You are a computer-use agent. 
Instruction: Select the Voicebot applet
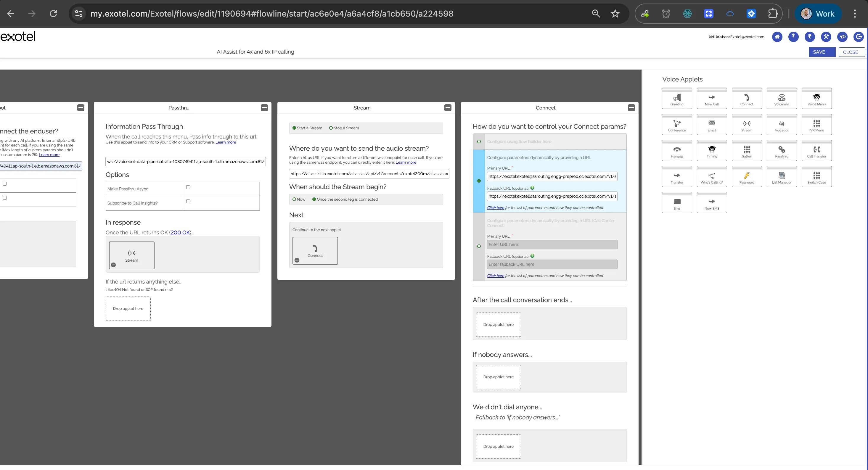(781, 124)
